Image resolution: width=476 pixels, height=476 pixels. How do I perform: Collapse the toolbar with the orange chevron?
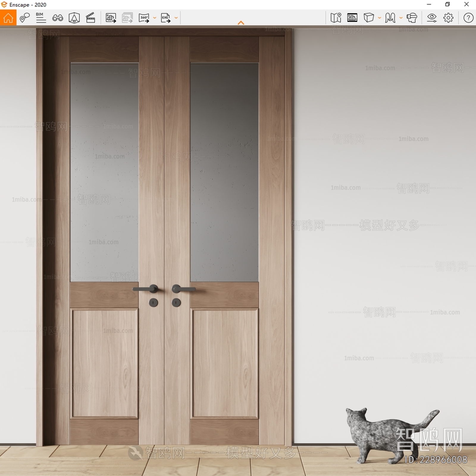click(241, 23)
